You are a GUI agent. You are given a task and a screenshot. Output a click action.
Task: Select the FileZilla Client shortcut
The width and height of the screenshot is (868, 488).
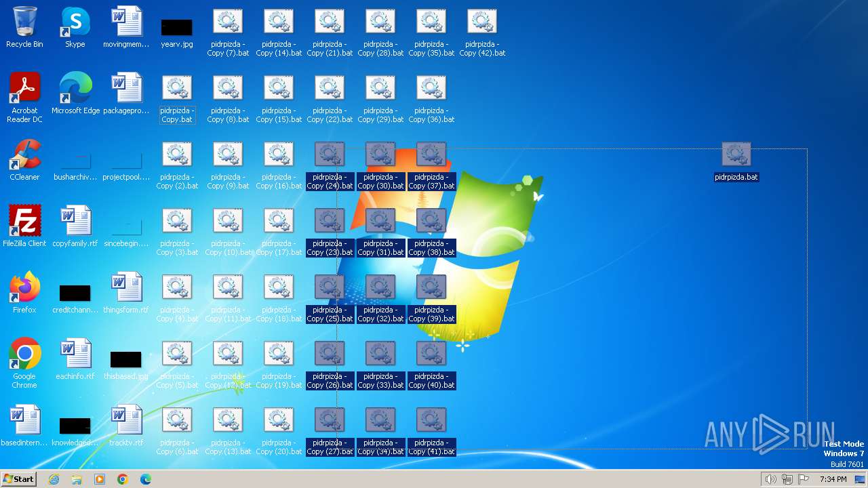pos(24,226)
